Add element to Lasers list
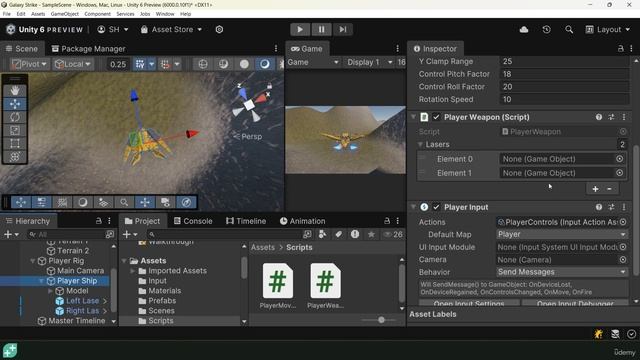The height and width of the screenshot is (360, 640). [x=595, y=189]
